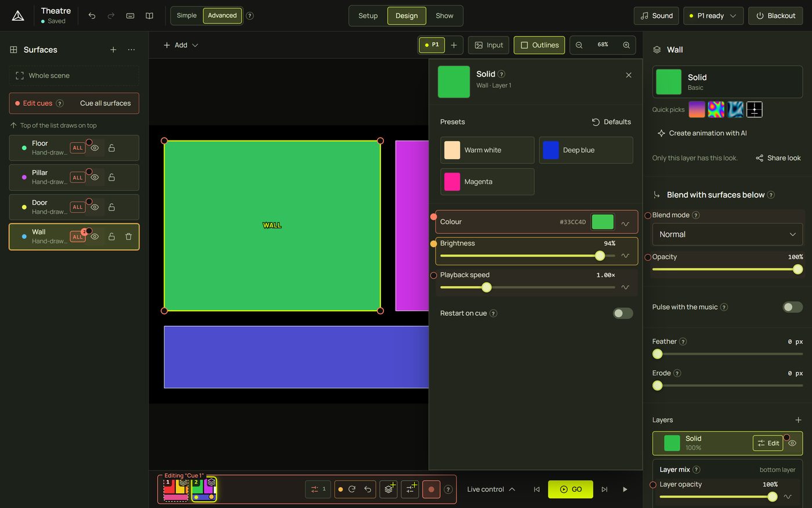Open keyboard shortcuts icon in top bar

(x=130, y=16)
